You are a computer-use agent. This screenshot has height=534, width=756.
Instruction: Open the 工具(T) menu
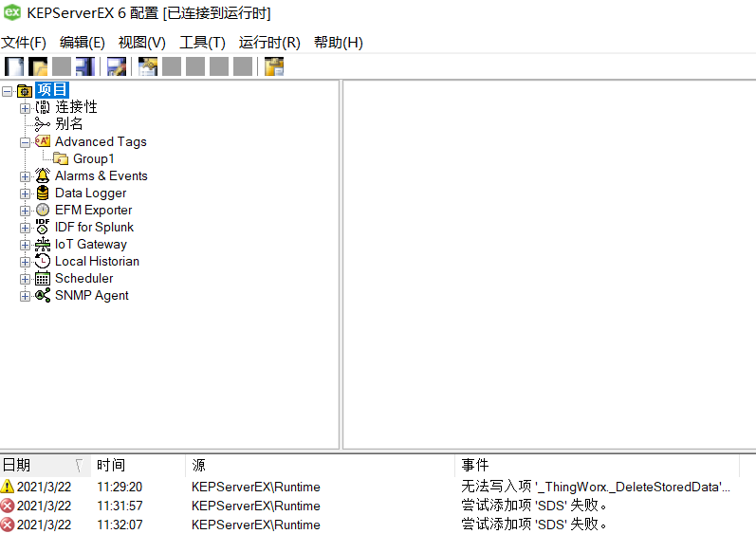tap(202, 43)
